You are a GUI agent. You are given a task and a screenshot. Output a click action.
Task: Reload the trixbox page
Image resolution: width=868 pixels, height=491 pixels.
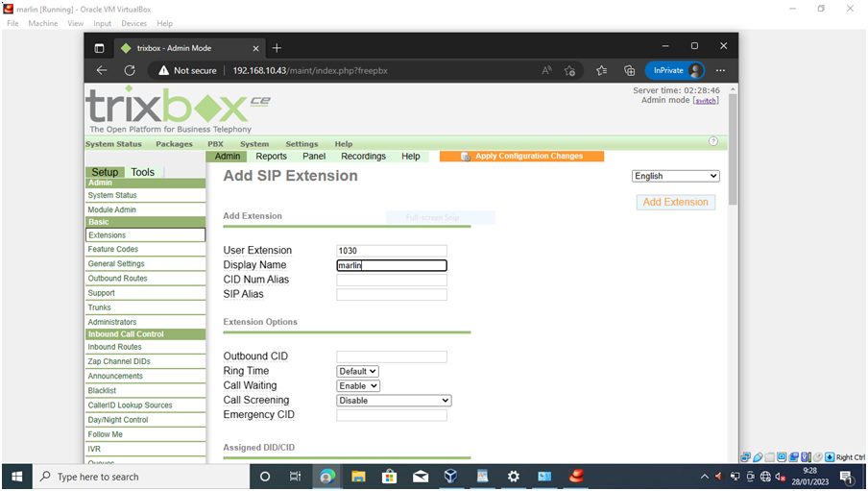pos(130,70)
